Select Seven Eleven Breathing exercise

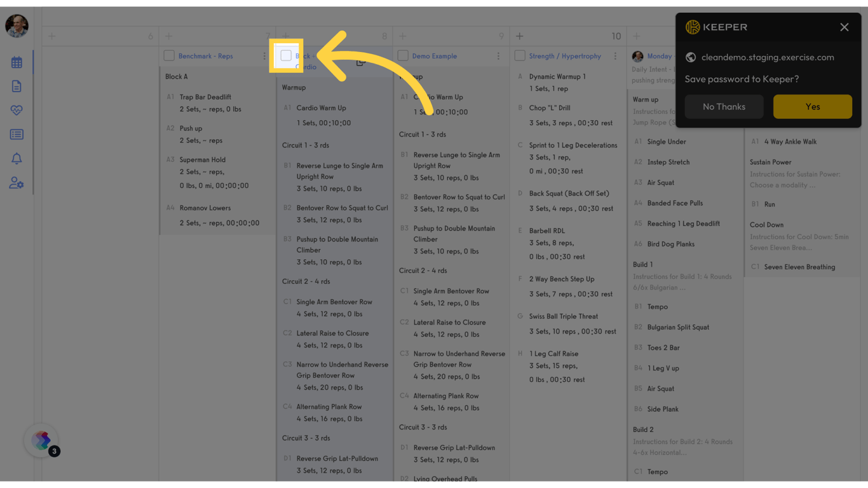coord(799,267)
